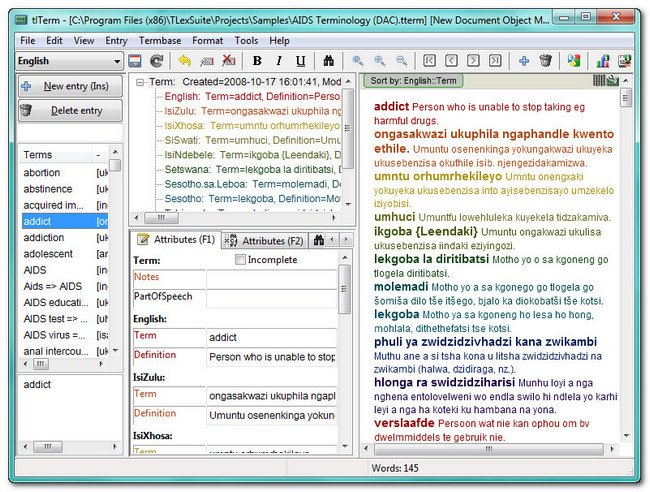Image resolution: width=650 pixels, height=492 pixels.
Task: Click the Save icon in the toolbar
Action: (x=135, y=61)
